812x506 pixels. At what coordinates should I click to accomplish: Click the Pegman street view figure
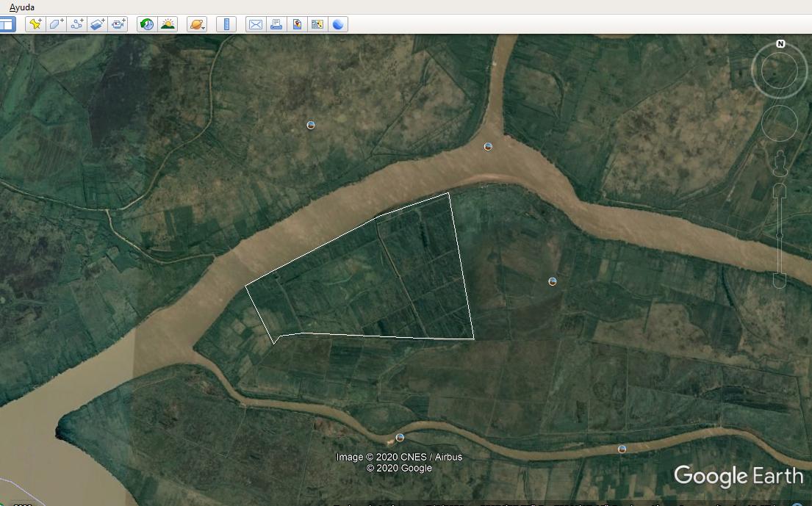[780, 164]
